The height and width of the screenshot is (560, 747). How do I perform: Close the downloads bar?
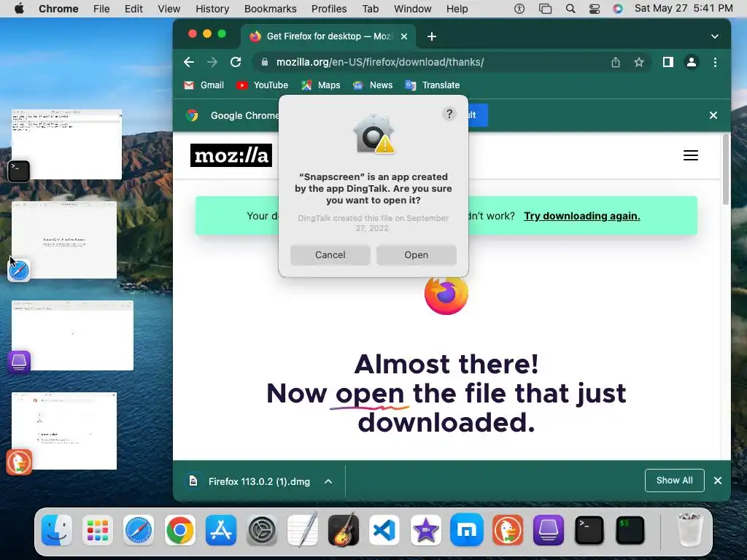(718, 481)
